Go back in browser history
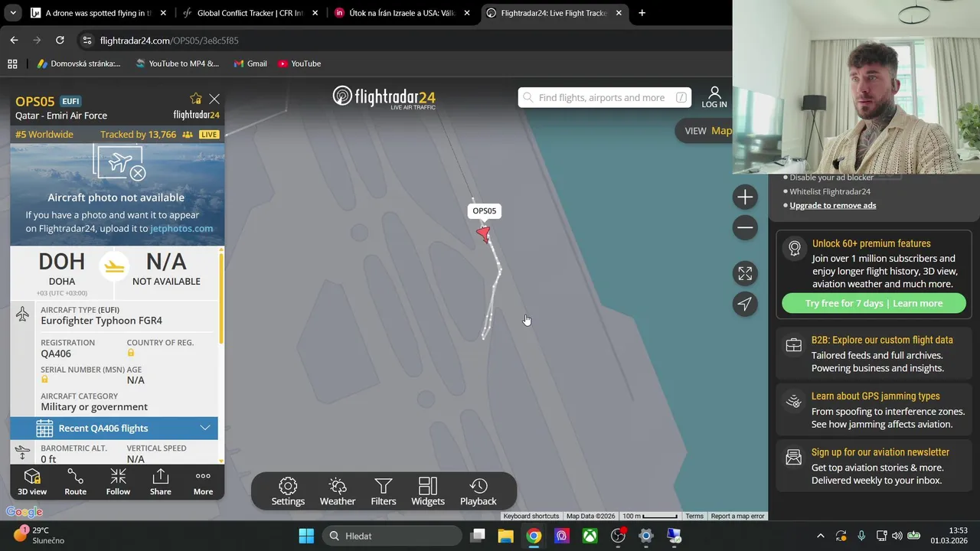This screenshot has height=551, width=980. click(14, 40)
